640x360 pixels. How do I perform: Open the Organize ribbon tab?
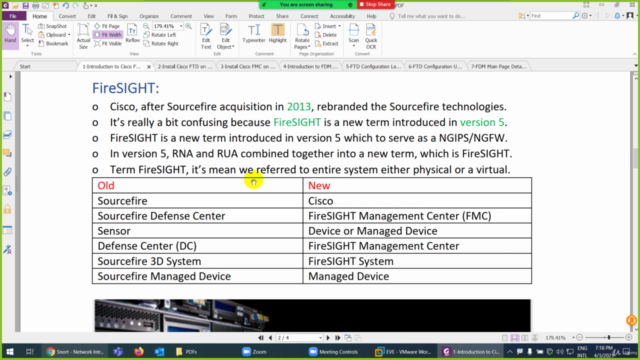tap(149, 16)
